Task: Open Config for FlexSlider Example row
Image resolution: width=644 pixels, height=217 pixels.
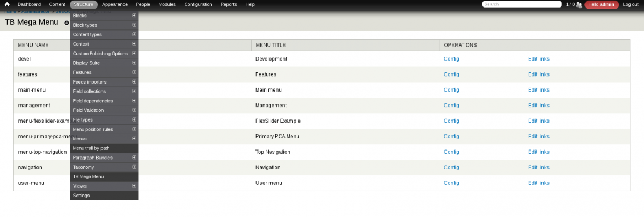Action: 451,121
